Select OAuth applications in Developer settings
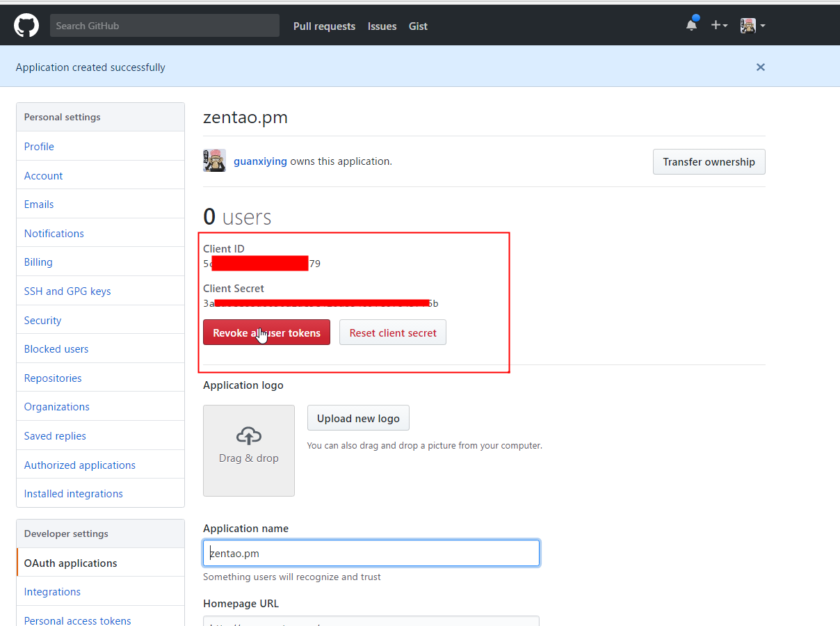The image size is (840, 626). [70, 563]
